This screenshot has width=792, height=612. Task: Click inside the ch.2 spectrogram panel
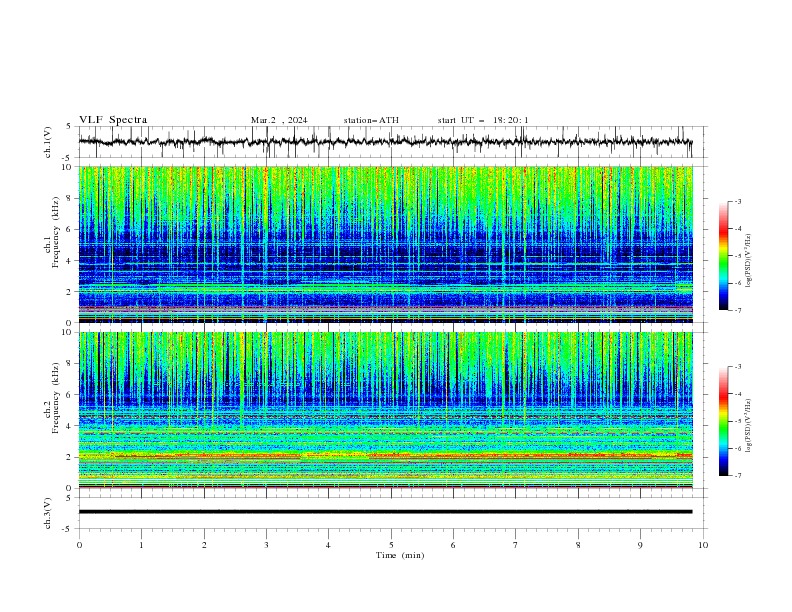(385, 410)
